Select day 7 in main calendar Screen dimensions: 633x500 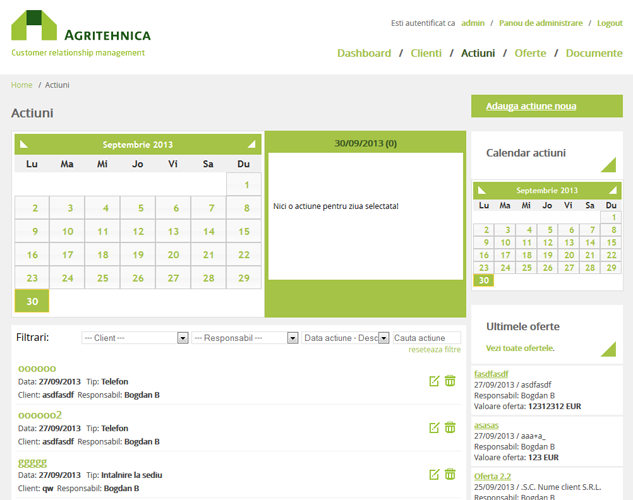pyautogui.click(x=208, y=208)
